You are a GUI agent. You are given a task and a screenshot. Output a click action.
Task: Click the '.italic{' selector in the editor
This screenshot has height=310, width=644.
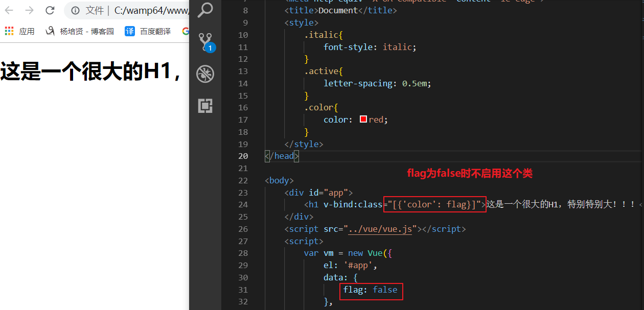click(324, 35)
